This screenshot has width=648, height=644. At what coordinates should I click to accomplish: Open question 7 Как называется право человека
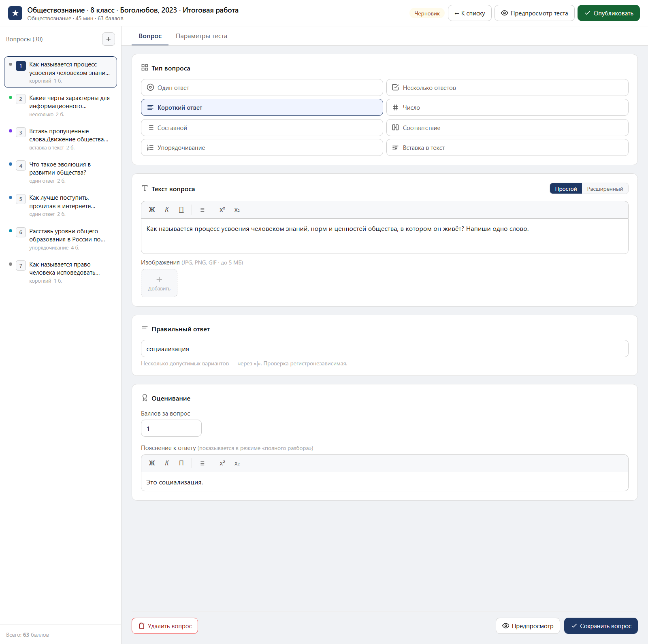pos(61,272)
